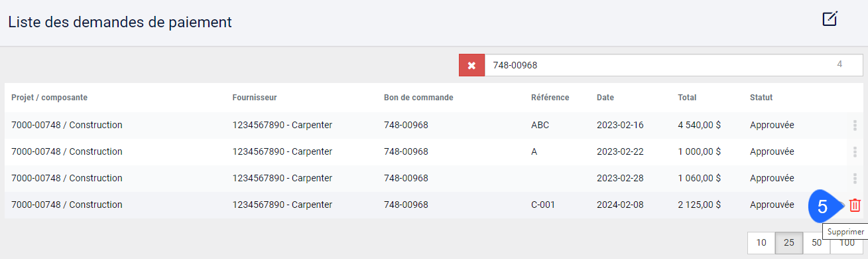Select 25 rows per page
Image resolution: width=868 pixels, height=259 pixels.
click(789, 243)
